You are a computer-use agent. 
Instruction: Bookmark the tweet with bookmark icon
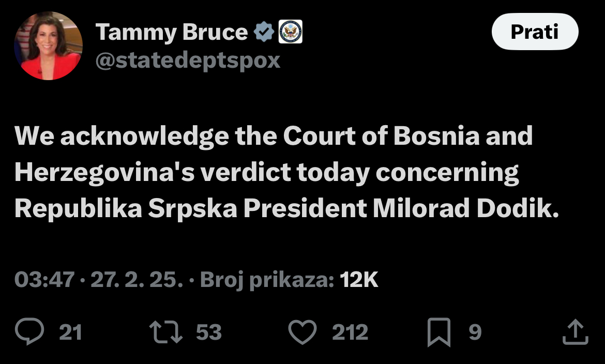(439, 332)
